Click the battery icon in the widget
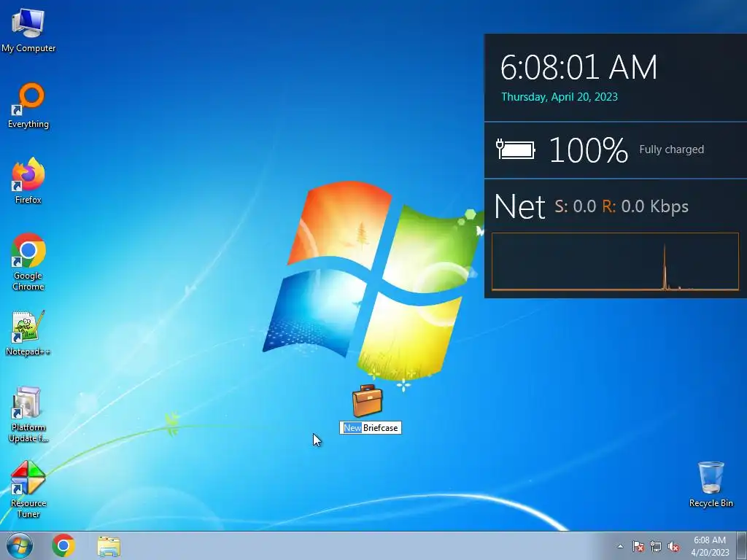 (x=516, y=149)
